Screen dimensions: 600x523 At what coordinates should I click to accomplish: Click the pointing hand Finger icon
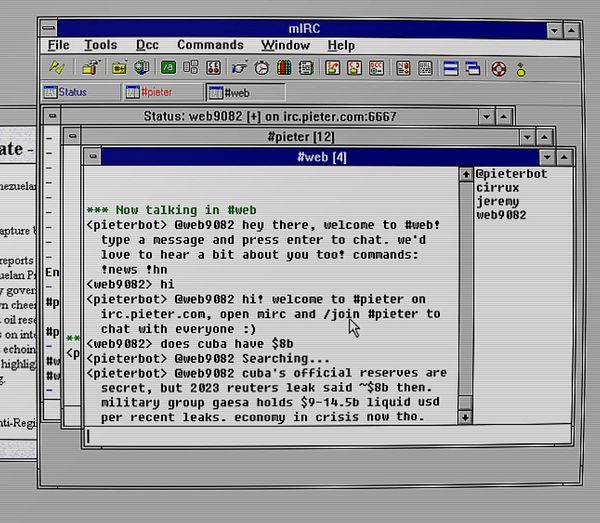tap(240, 68)
